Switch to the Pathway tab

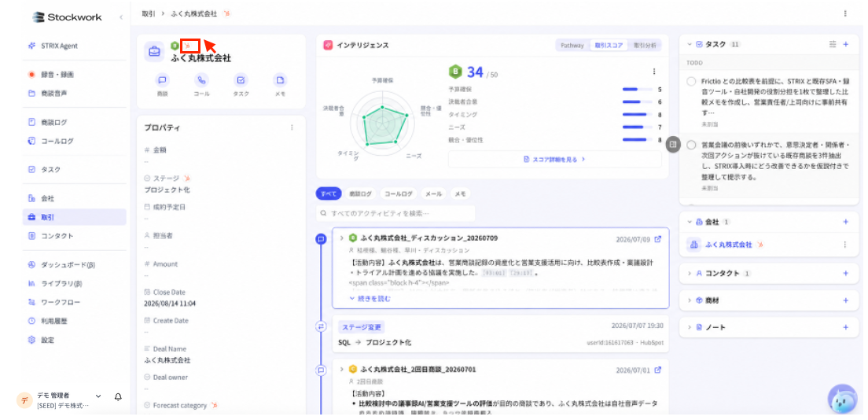(x=572, y=46)
